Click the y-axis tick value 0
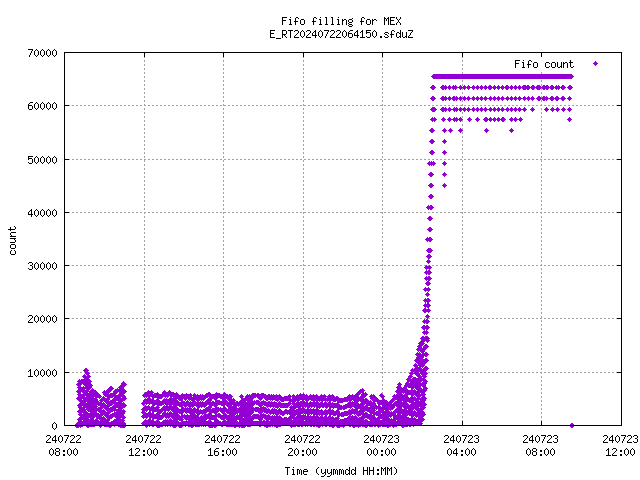 point(54,426)
